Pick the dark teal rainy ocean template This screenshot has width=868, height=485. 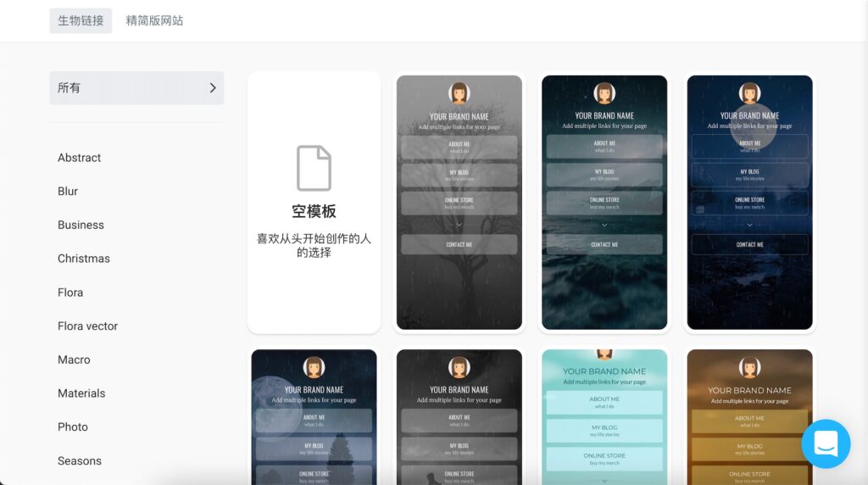[604, 203]
